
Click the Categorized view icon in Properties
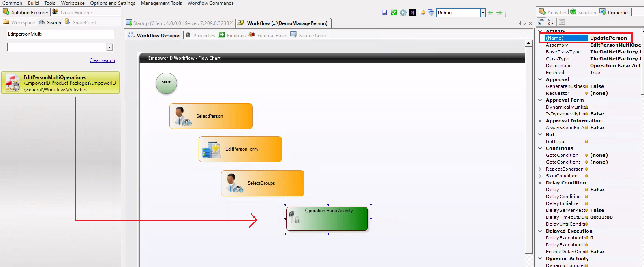(541, 22)
